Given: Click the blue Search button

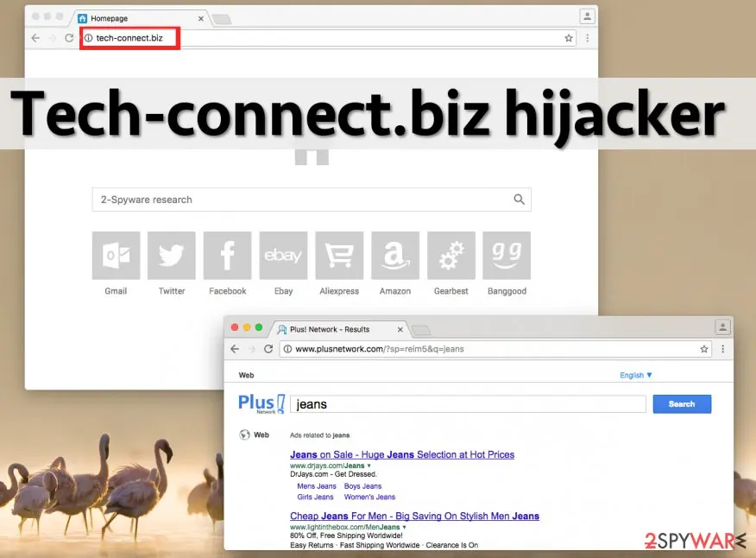Looking at the screenshot, I should 682,404.
